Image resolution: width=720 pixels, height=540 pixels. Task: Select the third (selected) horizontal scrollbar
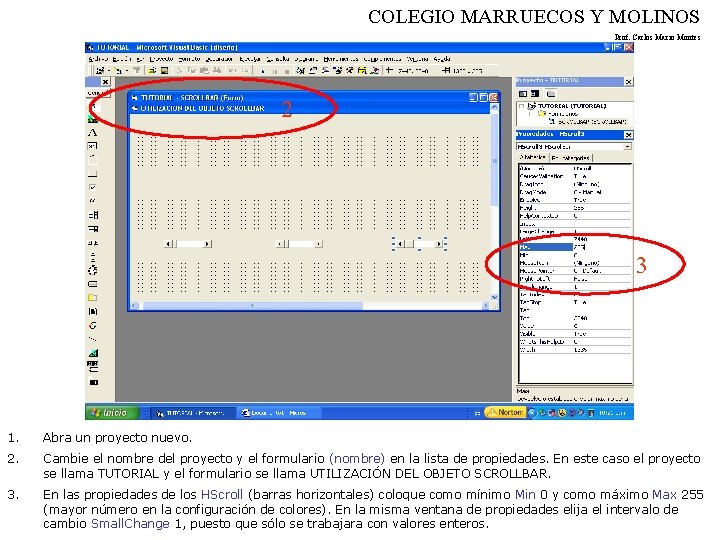click(419, 244)
